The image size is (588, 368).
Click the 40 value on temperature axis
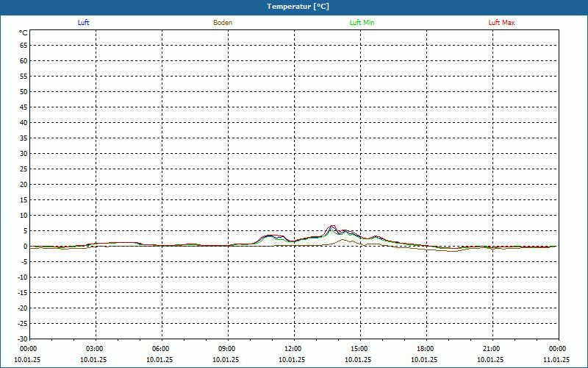click(x=24, y=123)
